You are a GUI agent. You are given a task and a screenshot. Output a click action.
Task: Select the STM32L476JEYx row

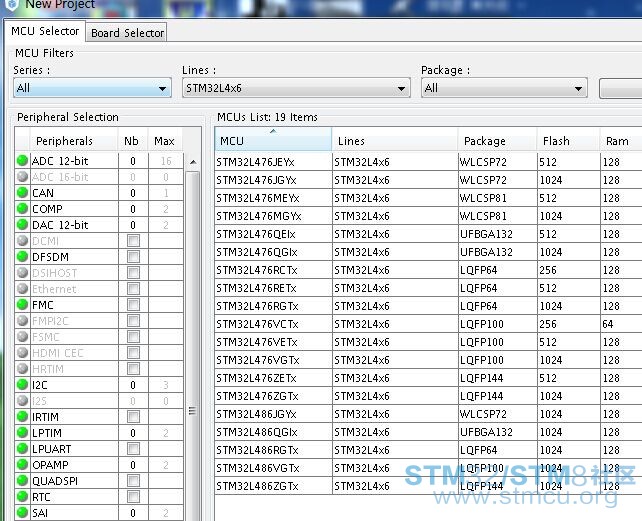(428, 162)
